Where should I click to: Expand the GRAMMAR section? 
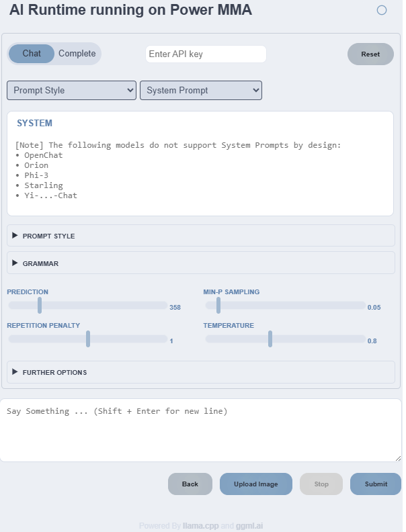[40, 263]
